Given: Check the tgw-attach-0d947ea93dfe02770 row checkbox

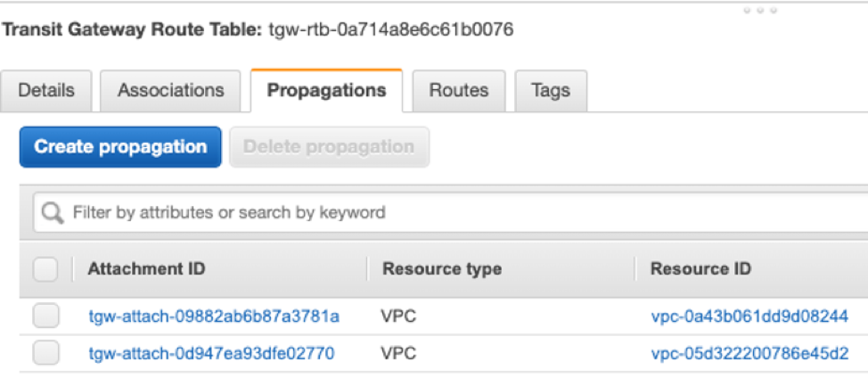Looking at the screenshot, I should pyautogui.click(x=45, y=353).
